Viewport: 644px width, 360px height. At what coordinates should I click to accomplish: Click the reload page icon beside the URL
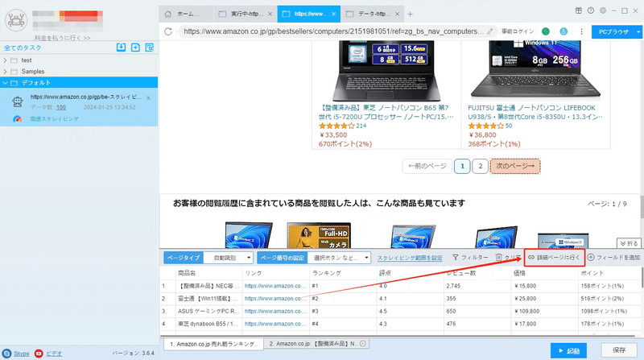pos(168,31)
